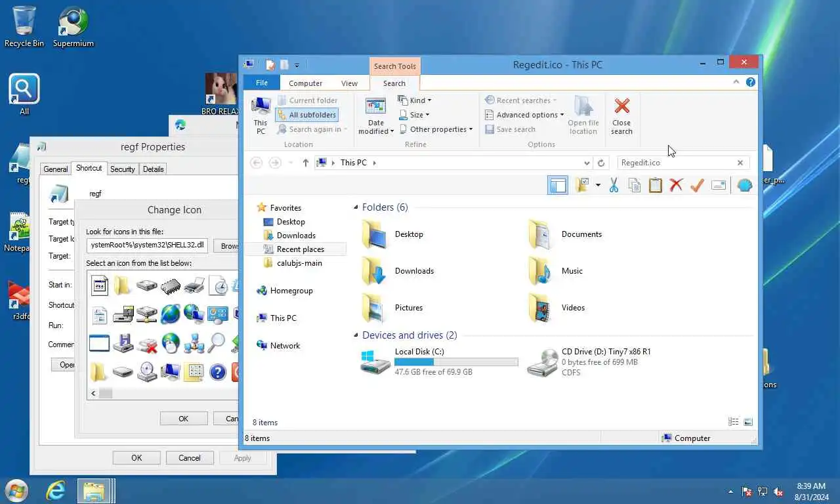Click OK in Change Icon dialog
The width and height of the screenshot is (840, 504).
[183, 419]
